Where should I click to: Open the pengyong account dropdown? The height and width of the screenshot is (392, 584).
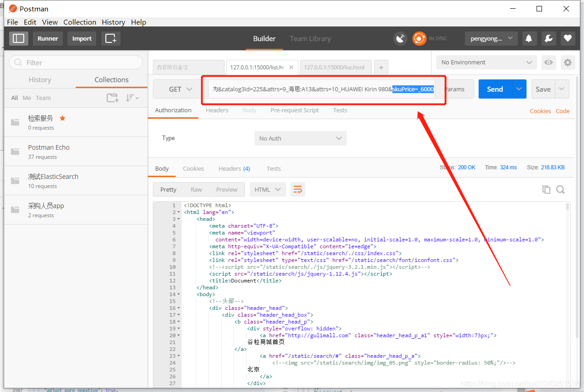point(491,39)
